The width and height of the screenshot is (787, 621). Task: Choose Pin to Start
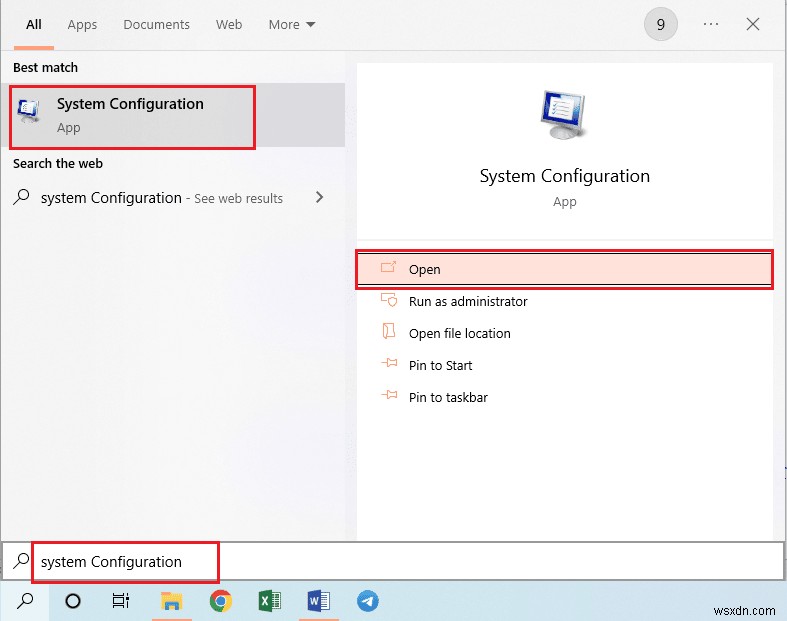tap(565, 365)
